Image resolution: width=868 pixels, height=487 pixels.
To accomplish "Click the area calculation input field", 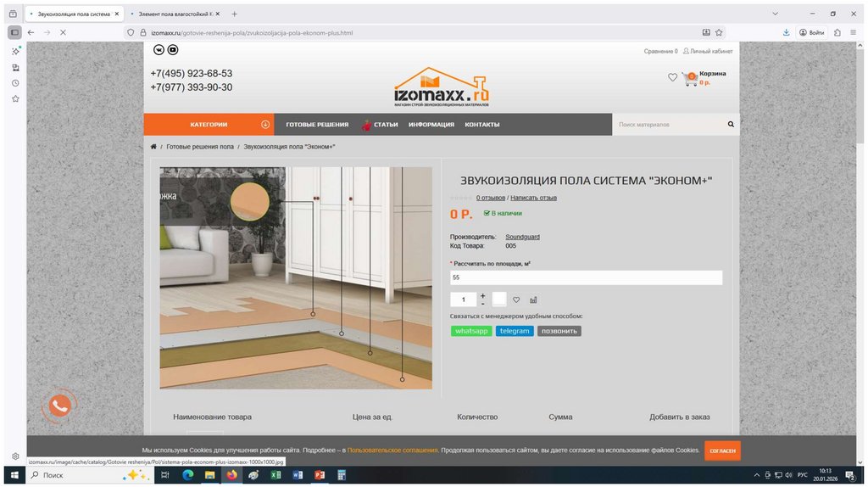I will coord(586,277).
